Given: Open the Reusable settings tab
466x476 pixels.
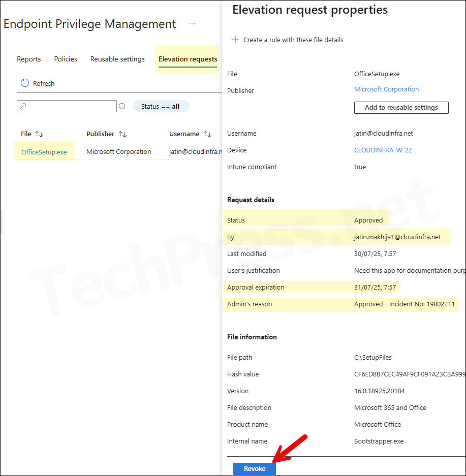Looking at the screenshot, I should pos(117,59).
